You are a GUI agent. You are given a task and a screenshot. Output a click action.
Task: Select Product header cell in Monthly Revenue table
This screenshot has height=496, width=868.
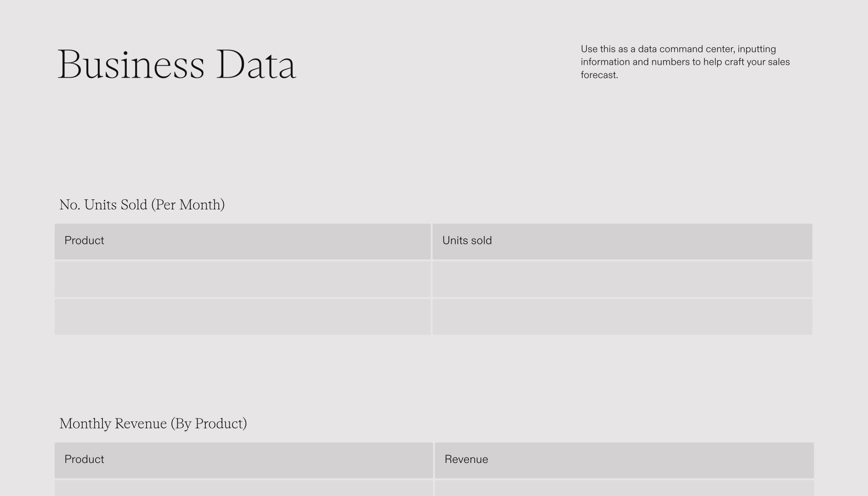[x=244, y=460]
